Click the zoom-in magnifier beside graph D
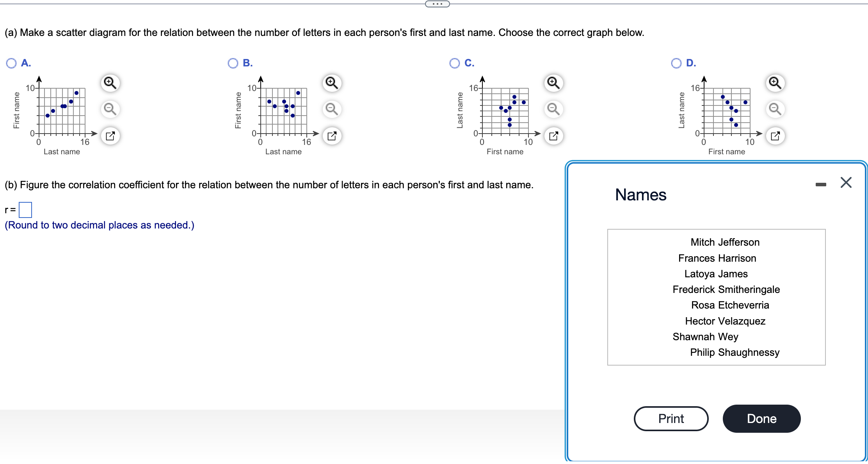Viewport: 868px width, 464px height. point(774,82)
